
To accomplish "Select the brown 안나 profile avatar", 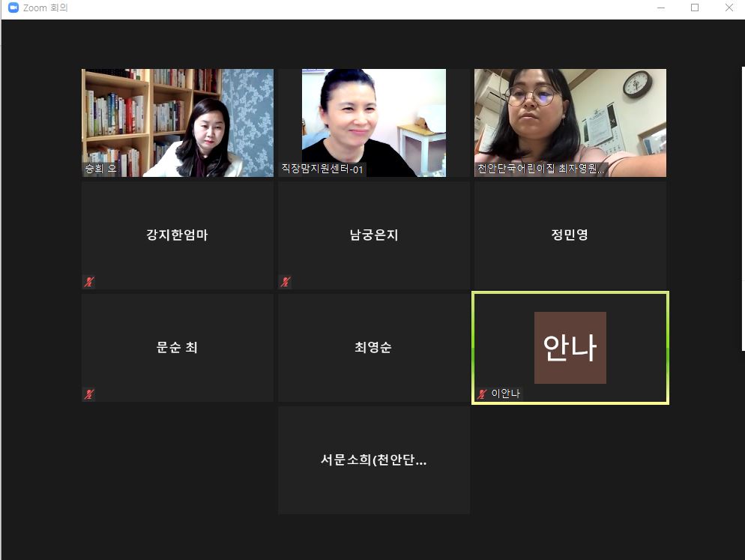I will click(x=570, y=348).
